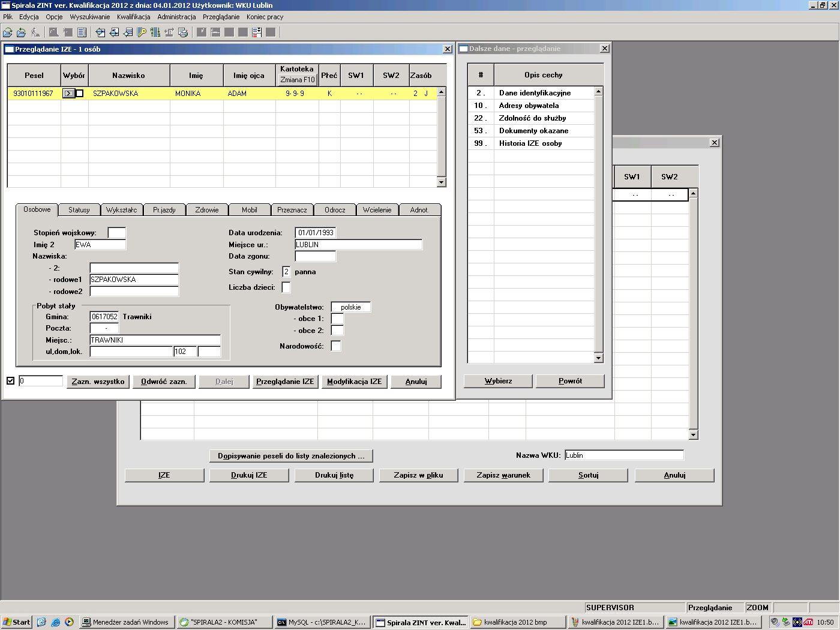Click the Zapisz w pliku button

(419, 475)
